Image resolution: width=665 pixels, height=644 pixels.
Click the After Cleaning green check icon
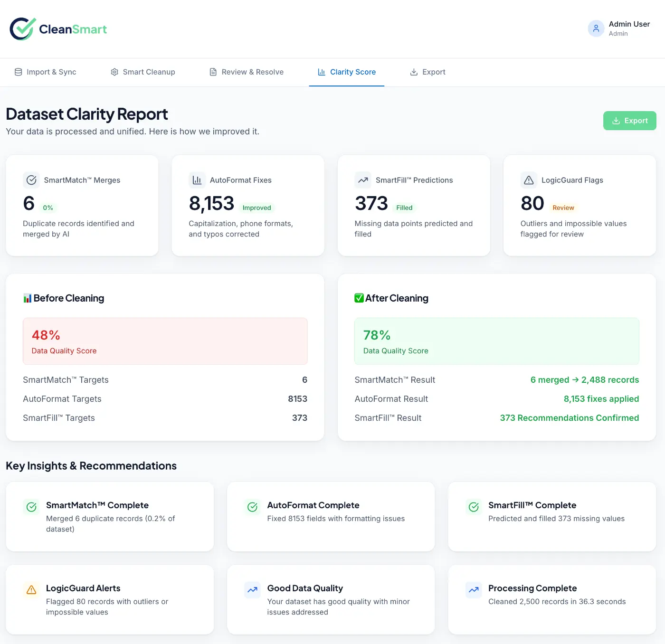point(359,298)
